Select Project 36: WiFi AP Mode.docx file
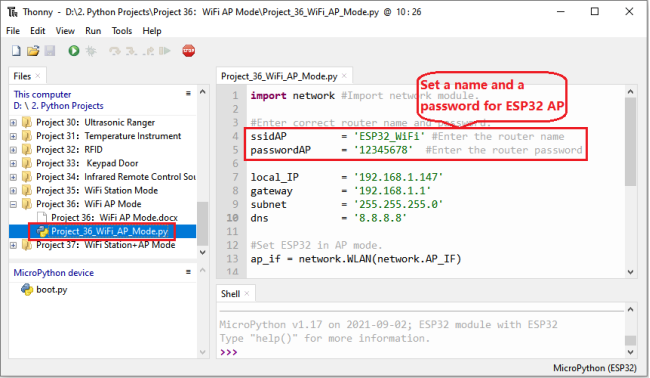The width and height of the screenshot is (650, 378). pos(114,217)
